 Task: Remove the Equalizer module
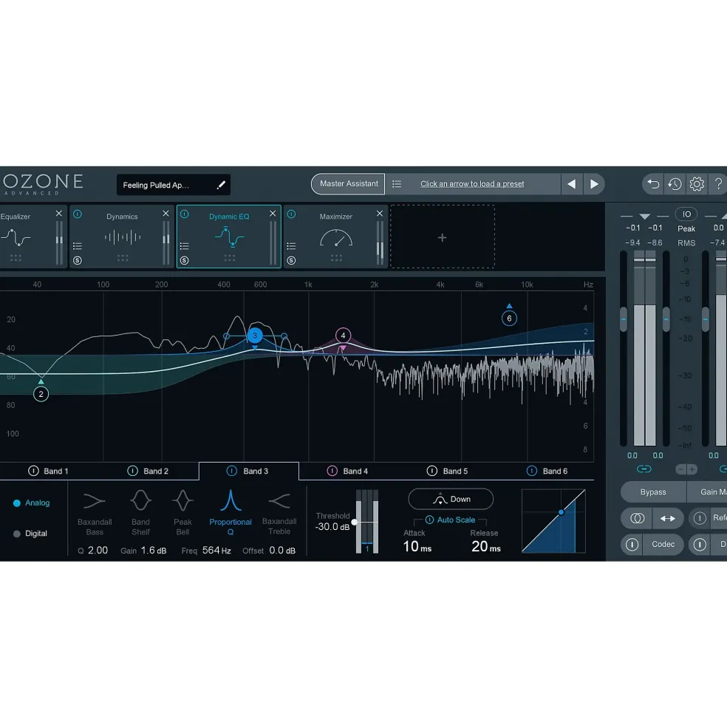[x=59, y=214]
